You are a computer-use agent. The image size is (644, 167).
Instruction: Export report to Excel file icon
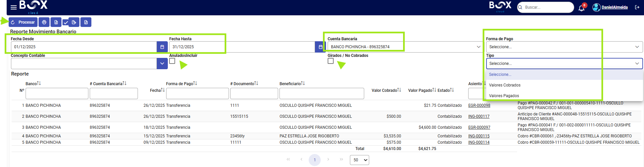click(x=56, y=22)
